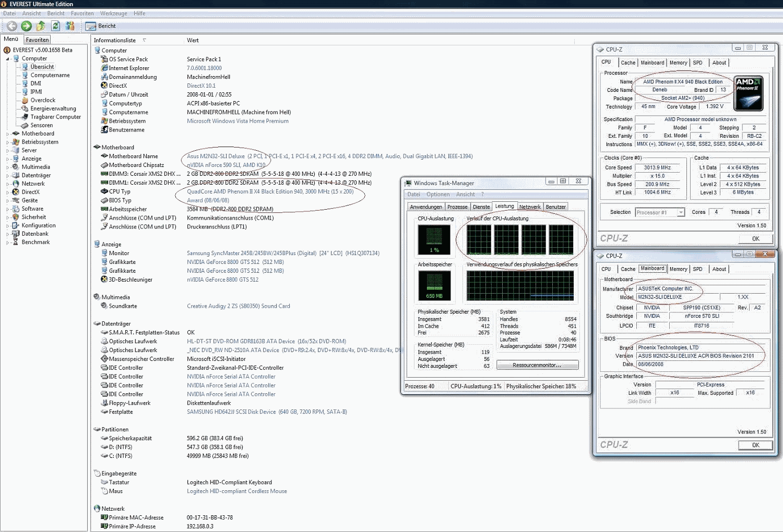
Task: Click the Energieverwaltung tree icon
Action: pos(25,108)
